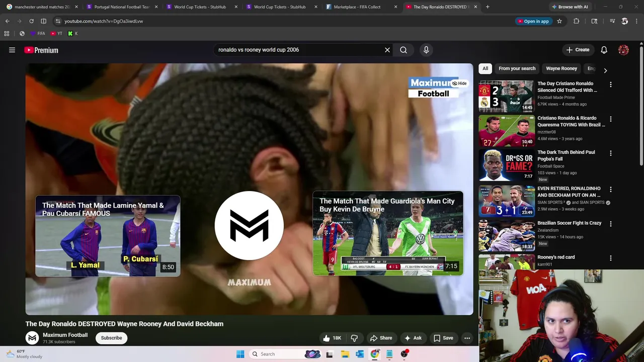Screen dimensions: 644x362
Task: View site information icon in address bar
Action: 58,21
